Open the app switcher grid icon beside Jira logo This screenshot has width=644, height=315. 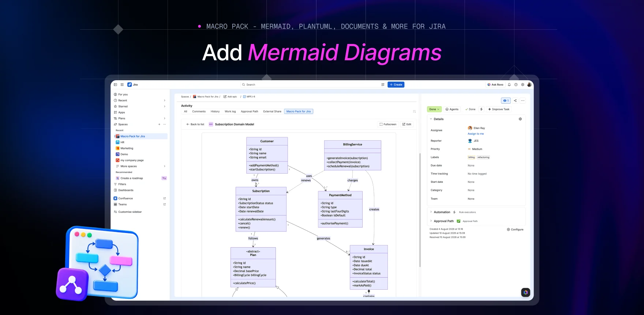(122, 85)
